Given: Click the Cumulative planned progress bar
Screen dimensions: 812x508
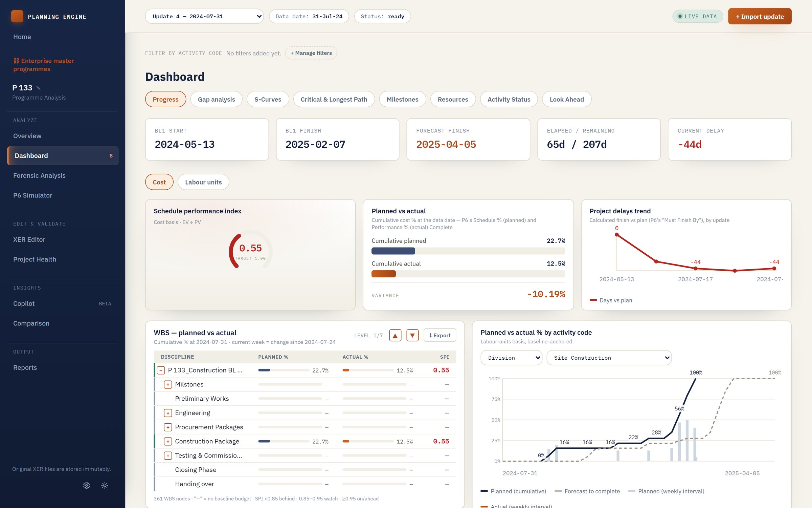Looking at the screenshot, I should 468,251.
